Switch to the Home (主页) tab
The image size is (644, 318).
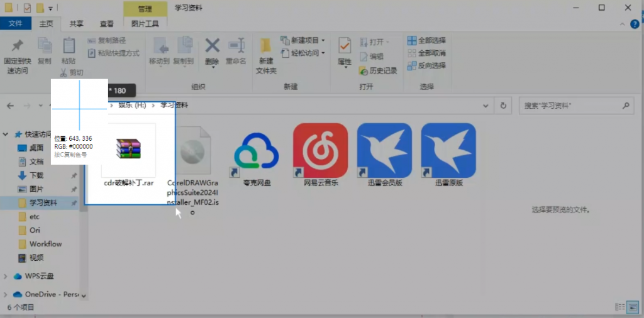click(46, 24)
